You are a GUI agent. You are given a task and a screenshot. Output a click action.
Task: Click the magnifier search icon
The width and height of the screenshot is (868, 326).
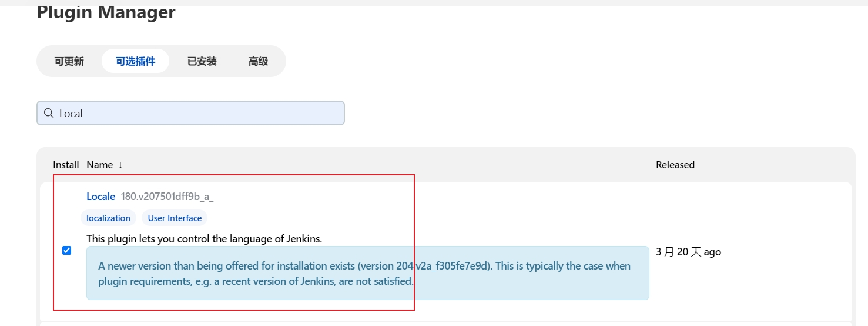pos(49,113)
